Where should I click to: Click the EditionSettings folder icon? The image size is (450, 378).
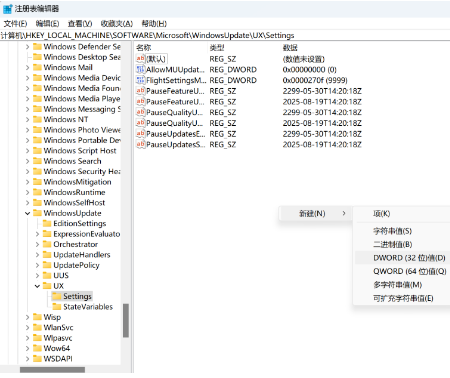tap(47, 223)
